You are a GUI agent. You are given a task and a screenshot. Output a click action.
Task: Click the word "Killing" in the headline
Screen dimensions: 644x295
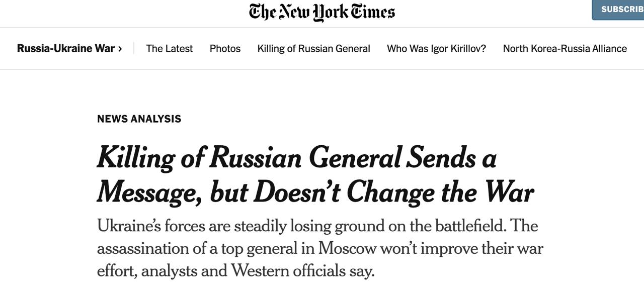pos(135,158)
